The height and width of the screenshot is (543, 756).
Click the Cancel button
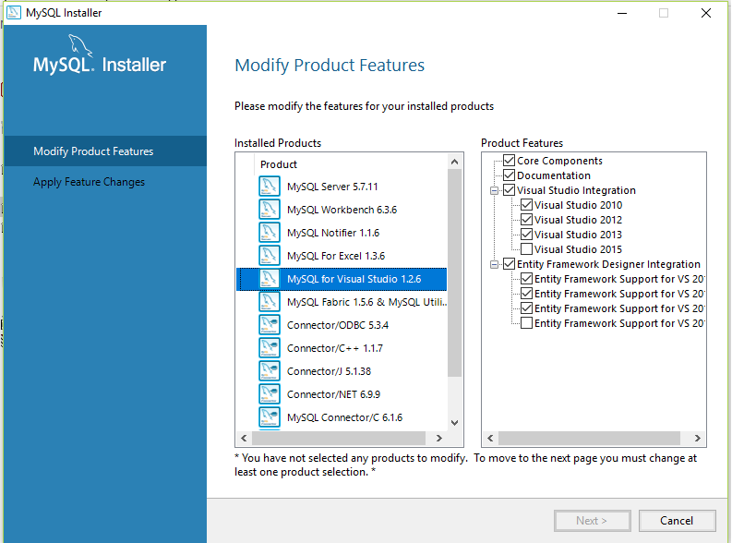677,521
